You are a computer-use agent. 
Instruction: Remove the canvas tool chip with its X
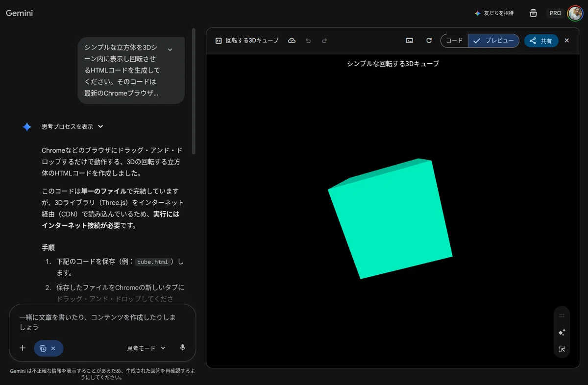click(53, 348)
